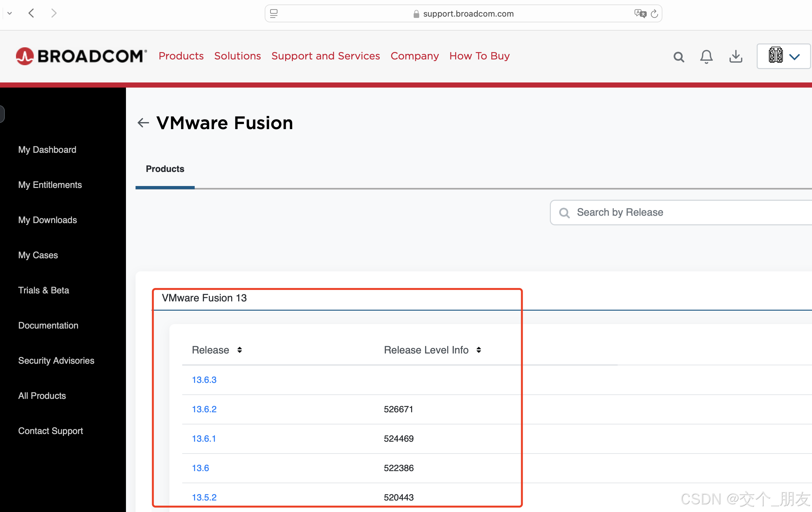
Task: Click the browser back navigation arrow
Action: 31,13
